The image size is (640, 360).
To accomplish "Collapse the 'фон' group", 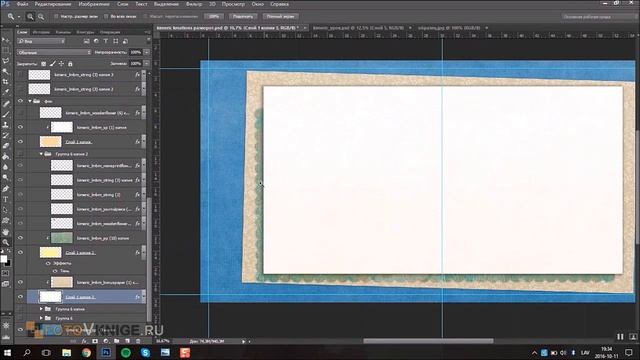I will click(x=30, y=101).
